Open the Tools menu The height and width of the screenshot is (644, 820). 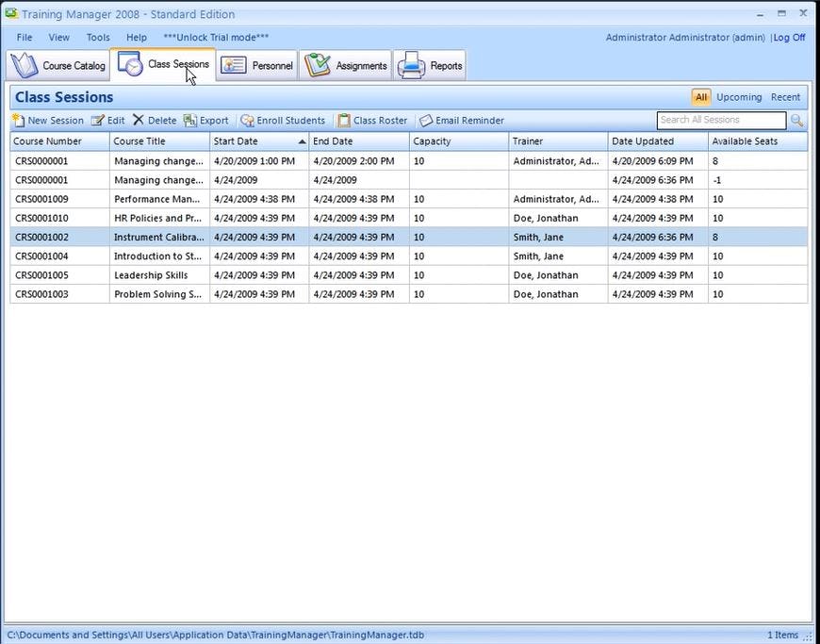click(x=98, y=37)
